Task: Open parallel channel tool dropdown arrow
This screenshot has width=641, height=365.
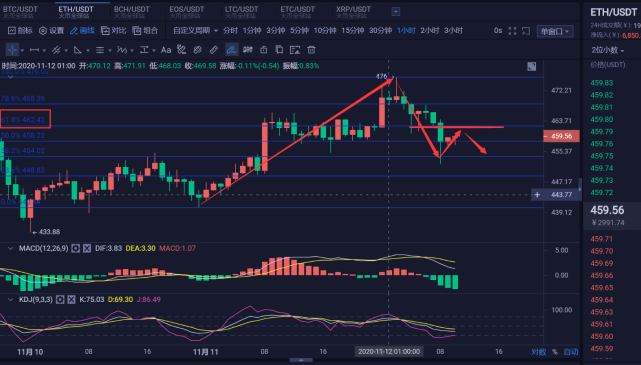Action: (66, 51)
